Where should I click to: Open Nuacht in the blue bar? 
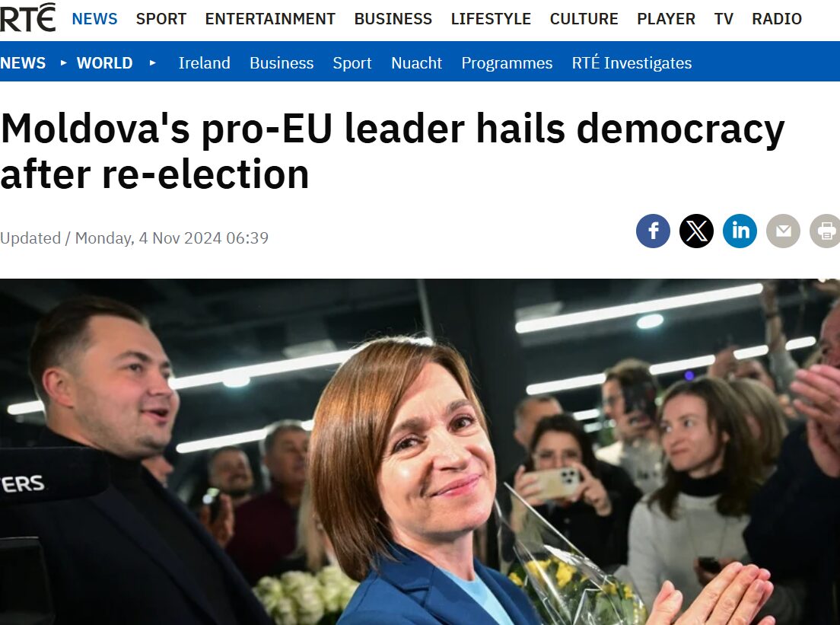click(416, 62)
